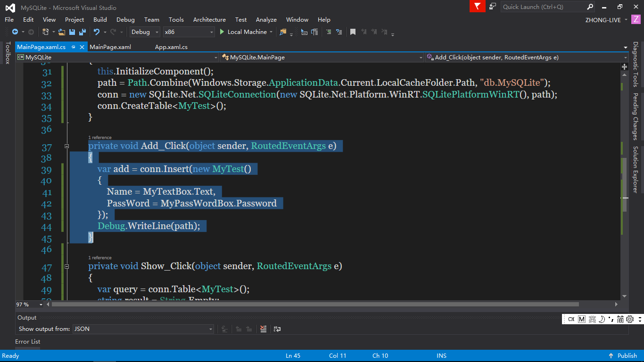This screenshot has width=644, height=362.
Task: Open the Toolbox side panel tab
Action: [7, 53]
